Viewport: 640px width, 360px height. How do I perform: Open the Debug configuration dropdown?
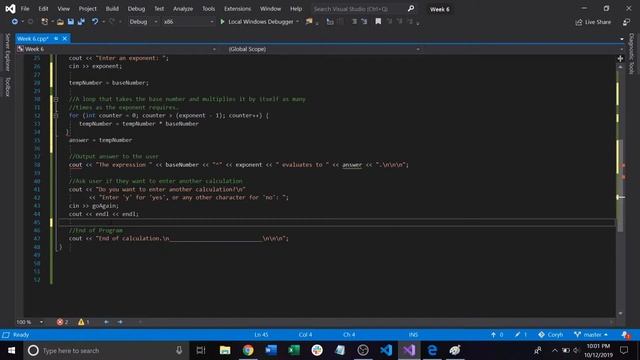click(x=143, y=22)
